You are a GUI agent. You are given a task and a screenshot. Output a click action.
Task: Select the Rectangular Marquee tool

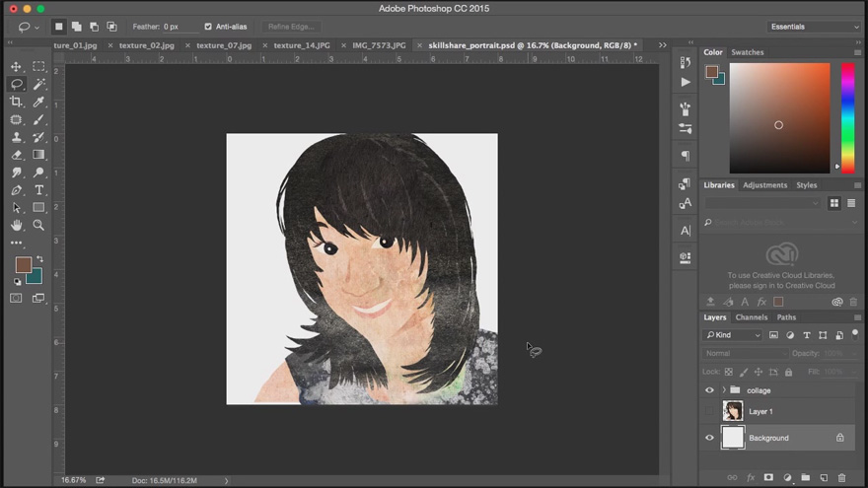pyautogui.click(x=38, y=66)
